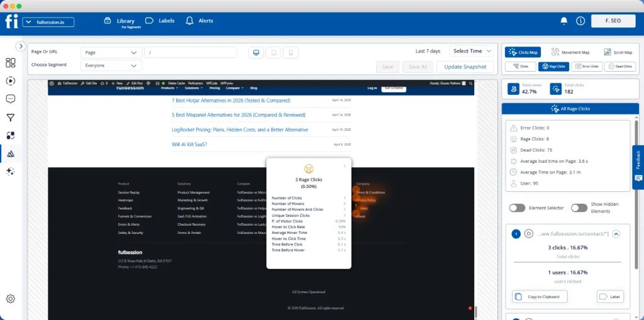The image size is (644, 320).
Task: Select the Dead Clicks filter button
Action: click(x=620, y=66)
